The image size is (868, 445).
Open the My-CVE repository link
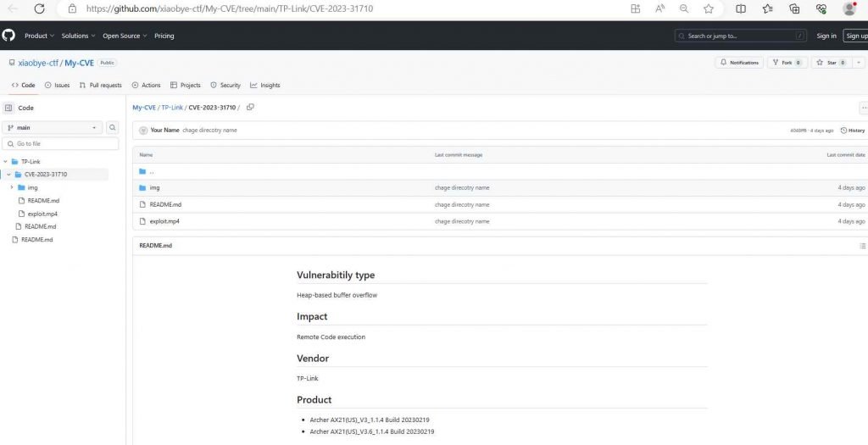(x=79, y=63)
